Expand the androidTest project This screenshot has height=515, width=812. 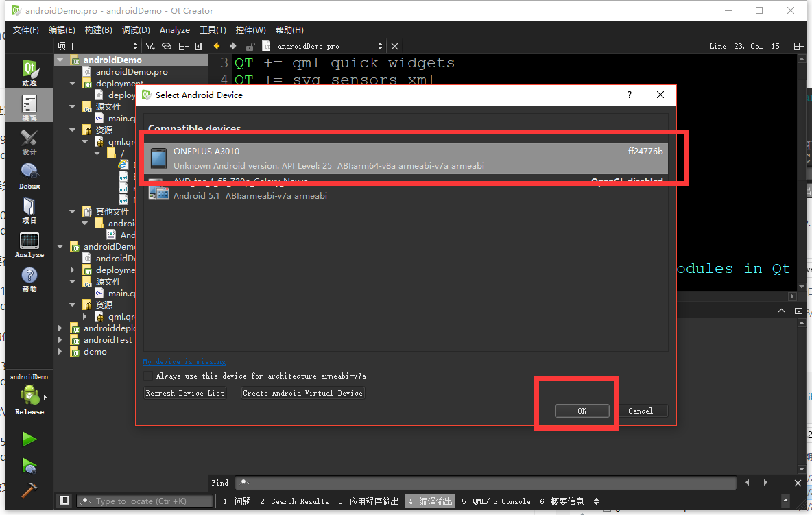tap(60, 339)
